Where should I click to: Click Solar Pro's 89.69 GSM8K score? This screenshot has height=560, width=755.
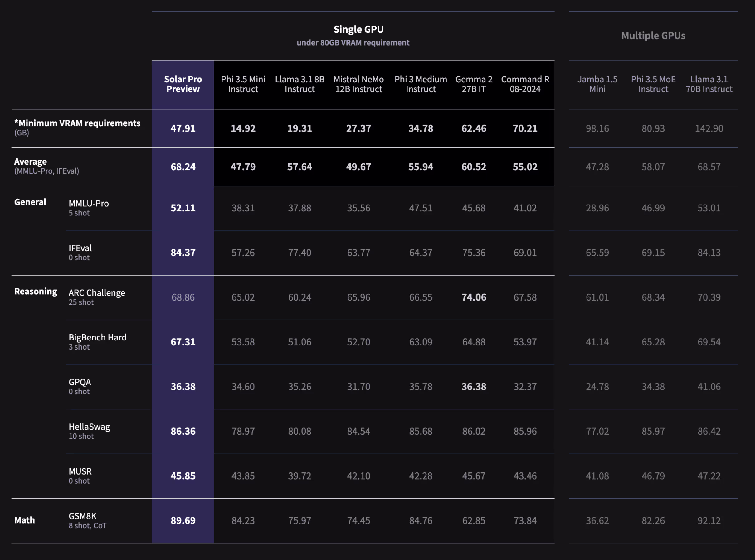tap(183, 520)
